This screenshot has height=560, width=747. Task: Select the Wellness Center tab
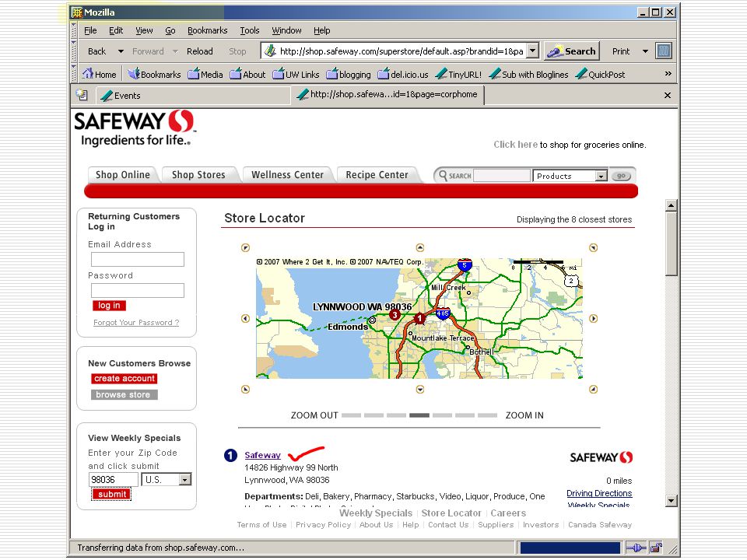[x=287, y=175]
